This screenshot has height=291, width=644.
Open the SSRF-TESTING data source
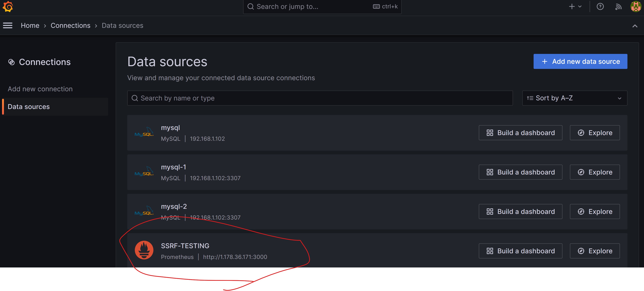click(x=185, y=246)
